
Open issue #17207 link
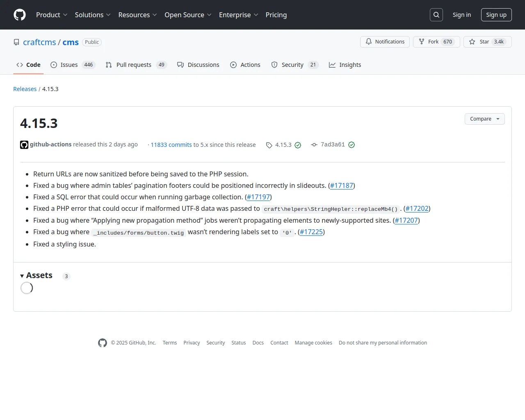point(406,220)
